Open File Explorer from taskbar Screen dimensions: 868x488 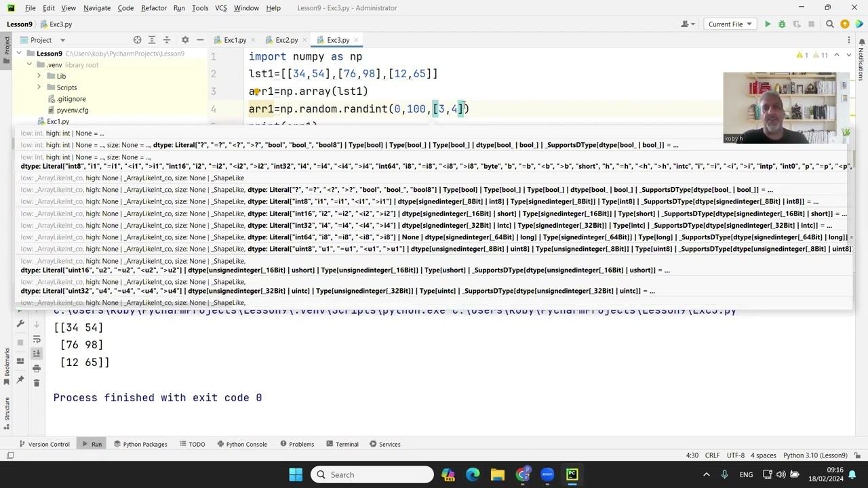498,474
